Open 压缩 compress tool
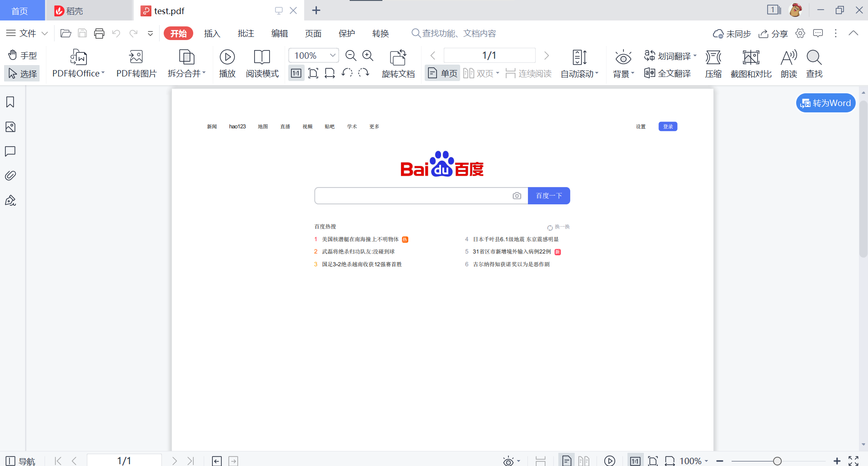The image size is (868, 466). click(713, 64)
